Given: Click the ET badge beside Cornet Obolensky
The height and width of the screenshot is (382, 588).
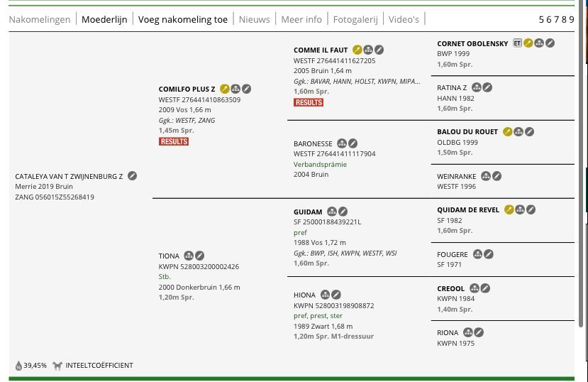Looking at the screenshot, I should coord(517,43).
